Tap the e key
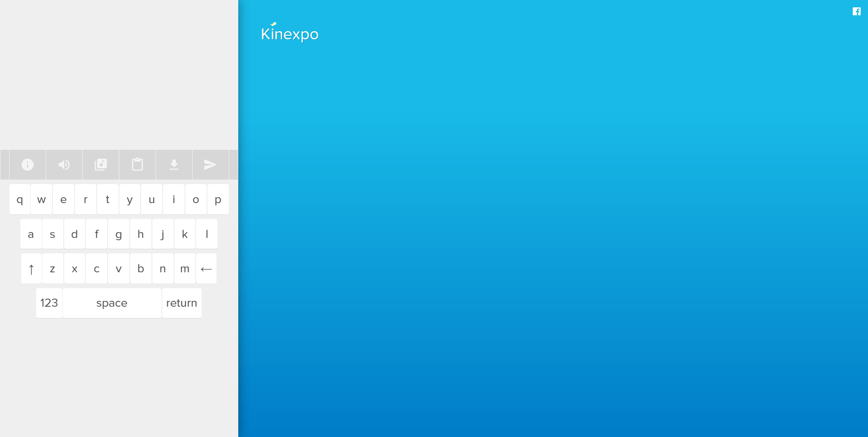The width and height of the screenshot is (868, 437). point(64,199)
